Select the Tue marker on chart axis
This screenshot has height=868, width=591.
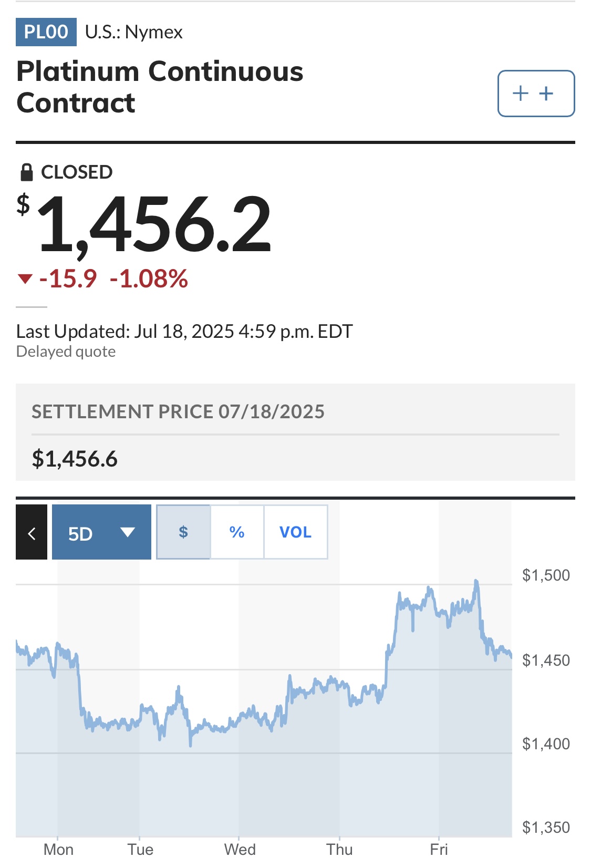pos(140,850)
